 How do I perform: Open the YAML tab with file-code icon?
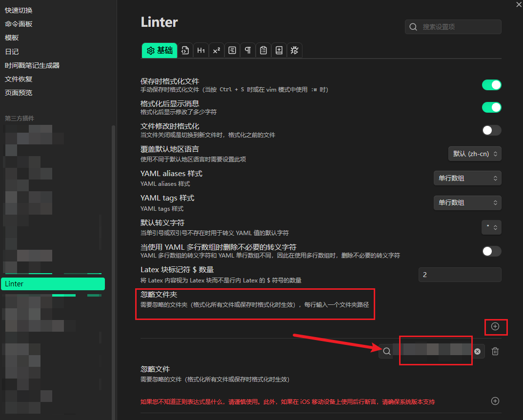(x=185, y=50)
